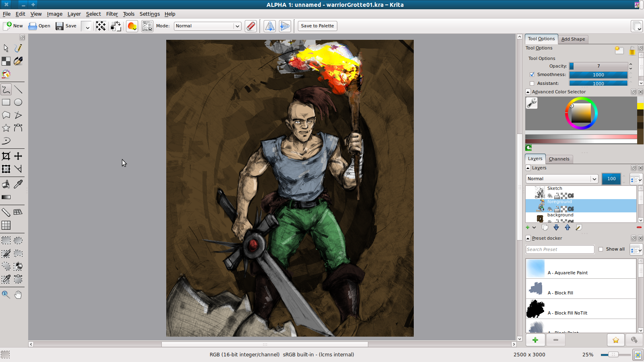Switch to the Channels tab

coord(559,159)
